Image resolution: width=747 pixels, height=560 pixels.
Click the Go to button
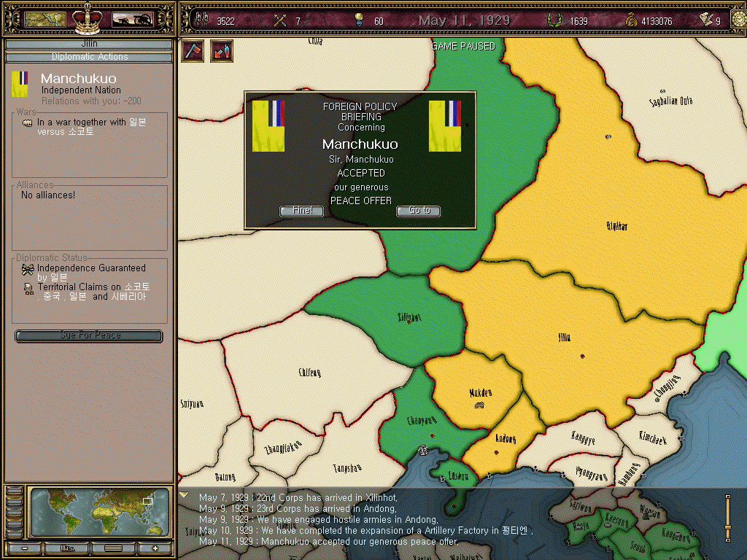419,211
